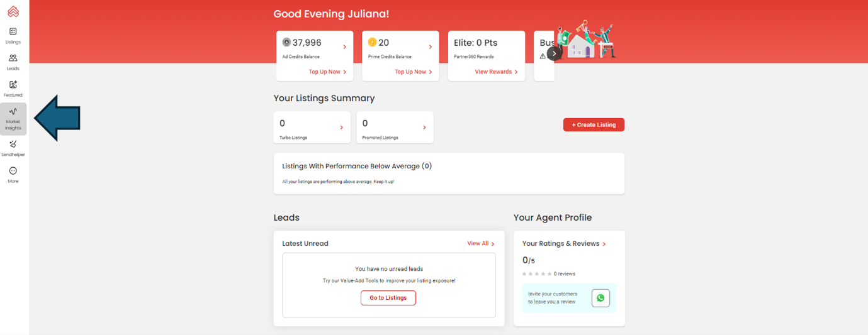Click the More ellipsis icon
Viewport: 868px width, 335px height.
click(13, 174)
